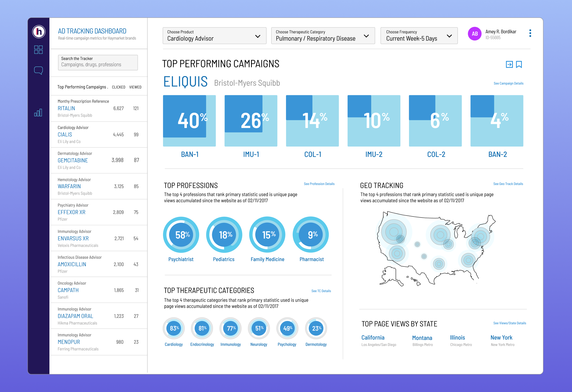Viewport: 572px width, 392px height.
Task: Expand the Choose Therapeutic Category dropdown
Action: click(323, 36)
